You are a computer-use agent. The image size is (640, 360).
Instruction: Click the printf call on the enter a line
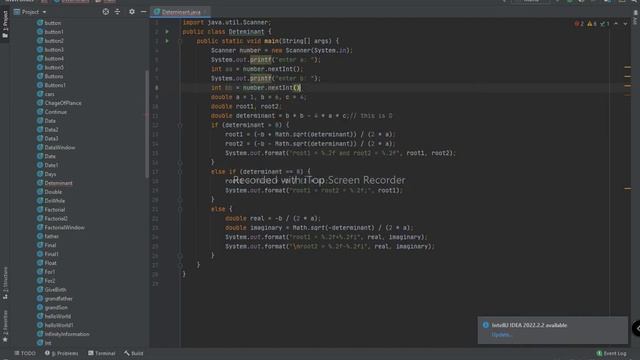click(260, 60)
